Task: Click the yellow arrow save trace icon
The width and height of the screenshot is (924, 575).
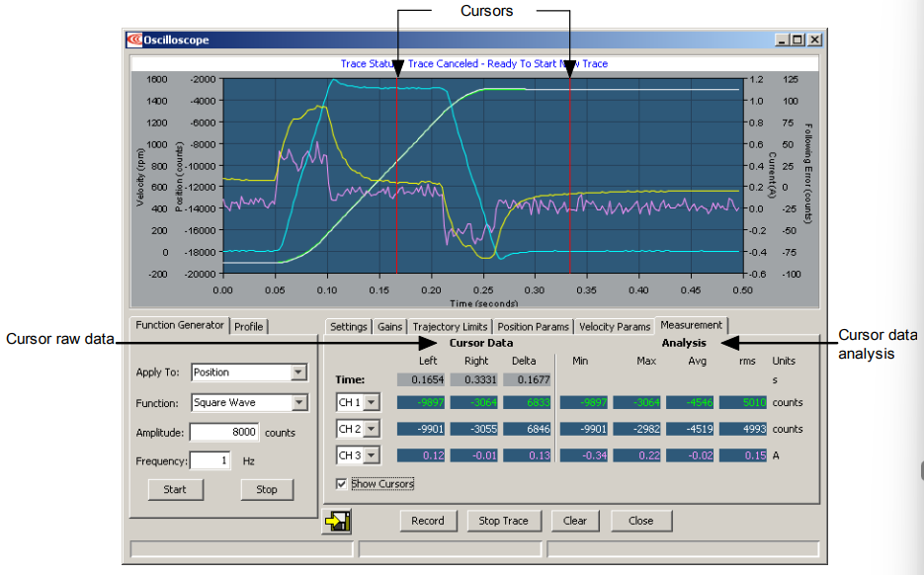Action: coord(336,521)
